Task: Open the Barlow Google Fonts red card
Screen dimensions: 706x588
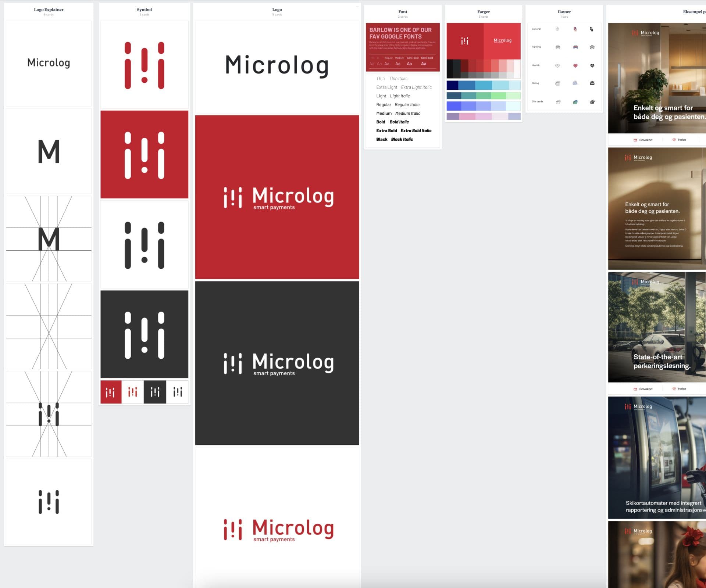Action: (x=403, y=47)
